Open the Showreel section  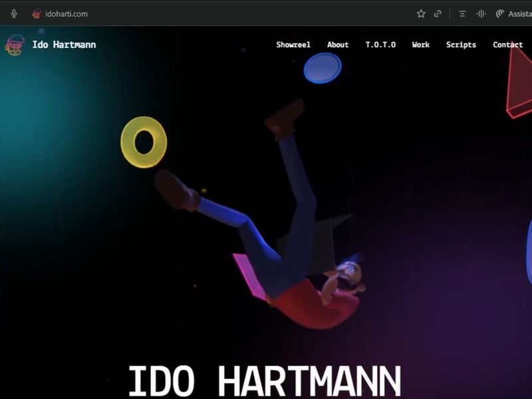[x=294, y=45]
